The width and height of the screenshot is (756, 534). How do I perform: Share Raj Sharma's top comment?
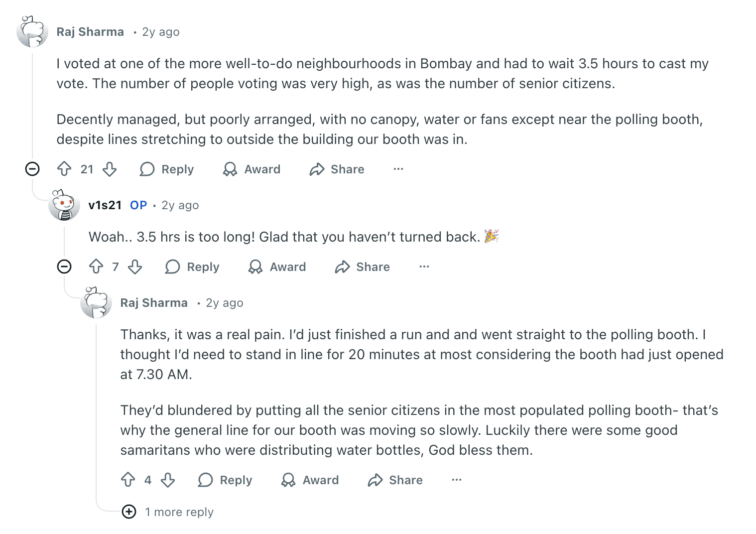337,169
